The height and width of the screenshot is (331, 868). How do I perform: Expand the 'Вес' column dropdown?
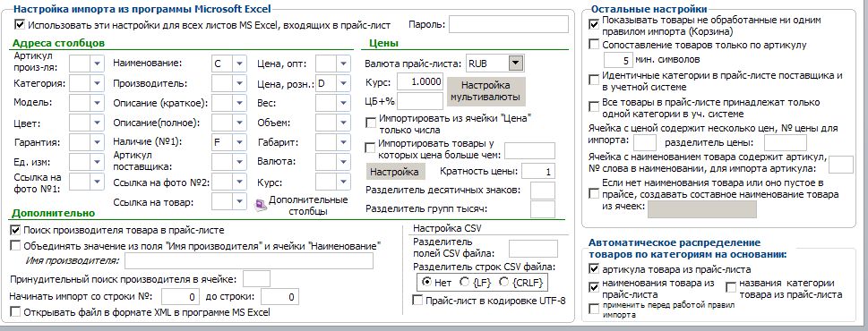pyautogui.click(x=344, y=104)
